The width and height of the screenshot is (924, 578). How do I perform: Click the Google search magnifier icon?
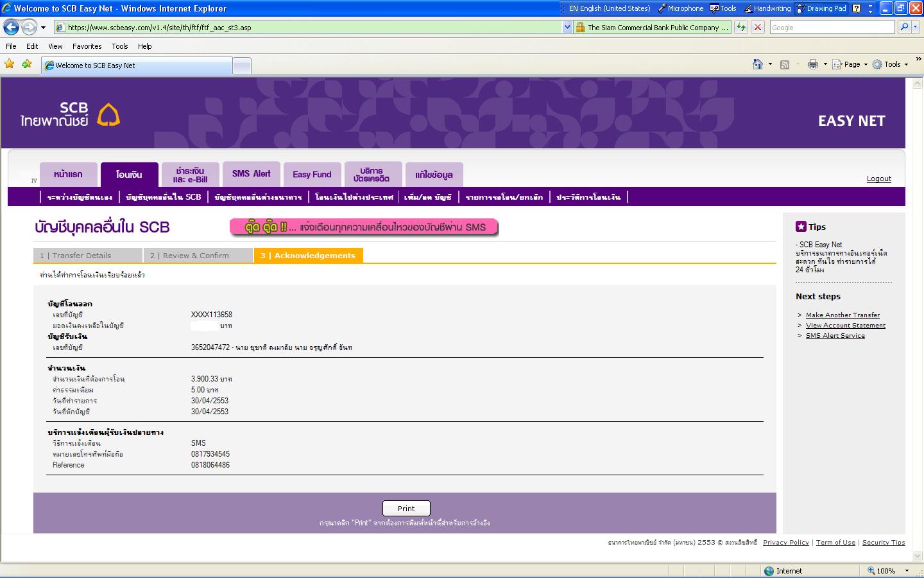pyautogui.click(x=904, y=27)
